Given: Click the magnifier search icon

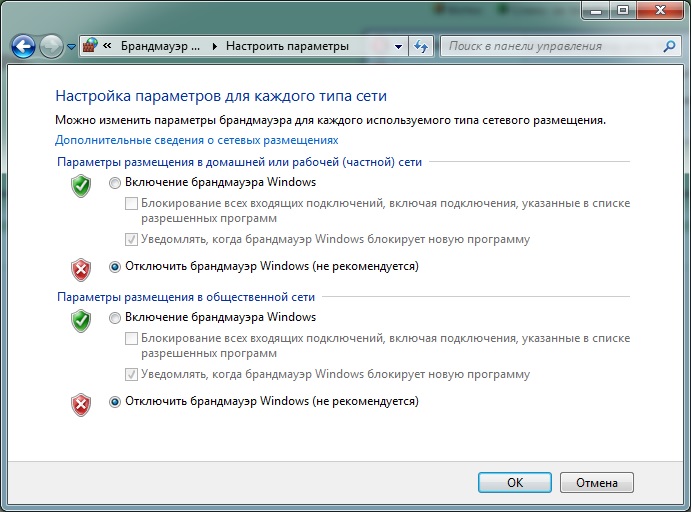Looking at the screenshot, I should point(669,46).
